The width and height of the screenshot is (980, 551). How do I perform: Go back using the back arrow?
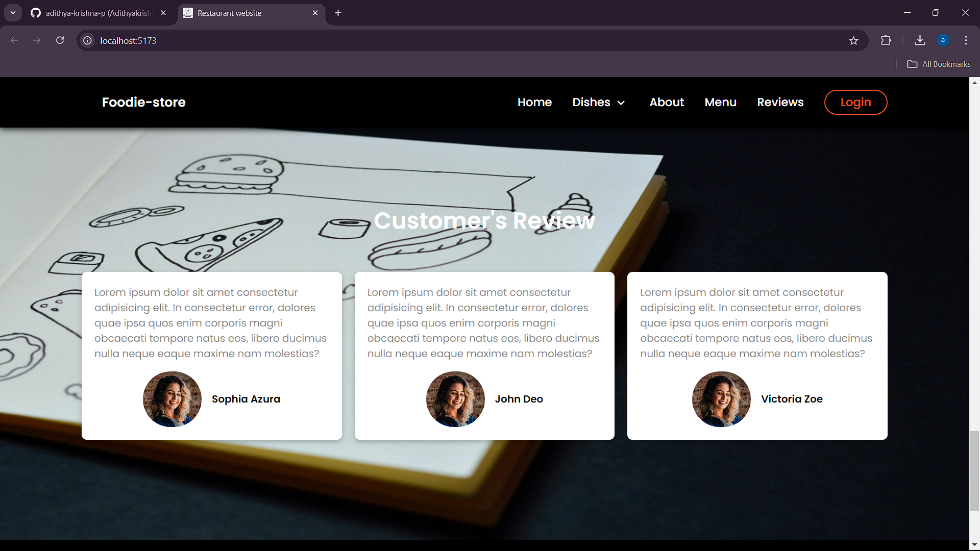coord(14,40)
